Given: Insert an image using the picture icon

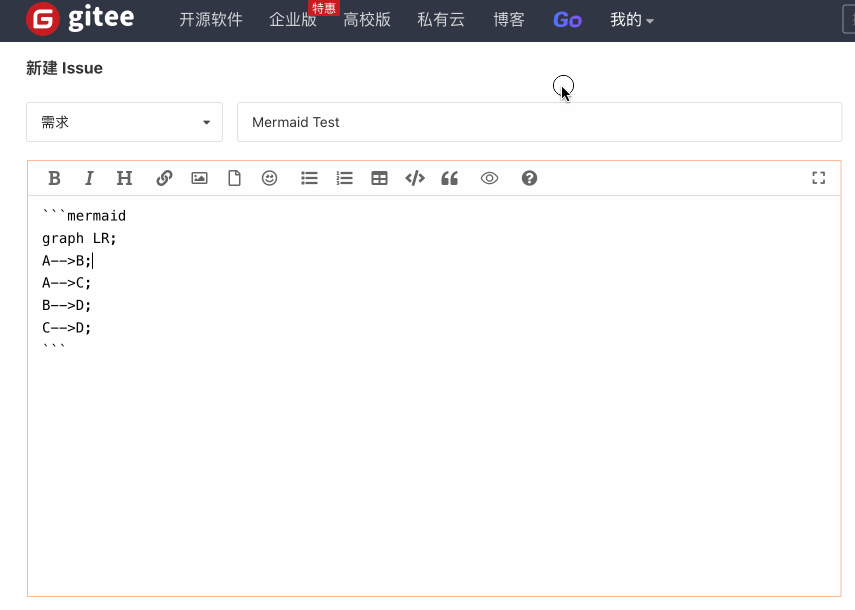Looking at the screenshot, I should click(x=200, y=178).
